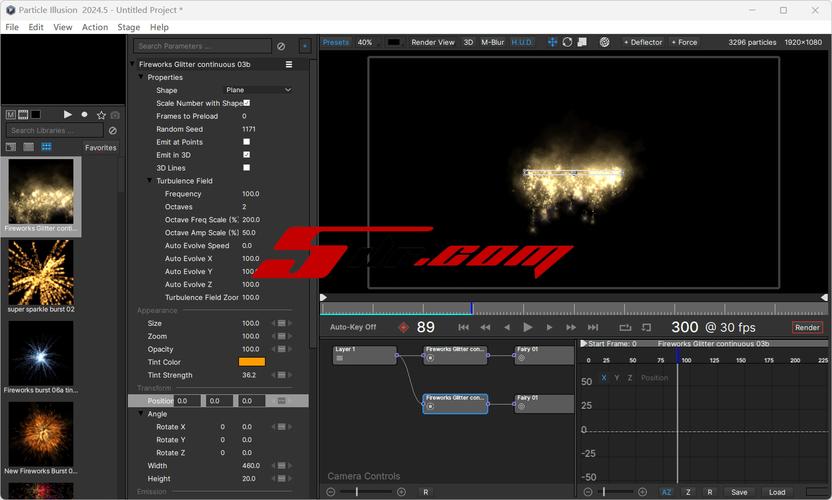
Task: Zoom out camera with the minus icon
Action: click(x=331, y=492)
